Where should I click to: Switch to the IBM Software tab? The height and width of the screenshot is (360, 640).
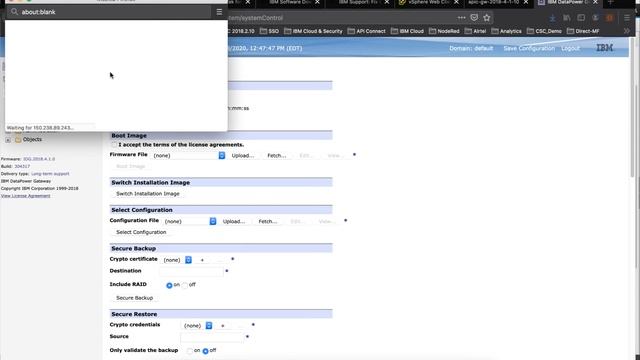point(290,2)
